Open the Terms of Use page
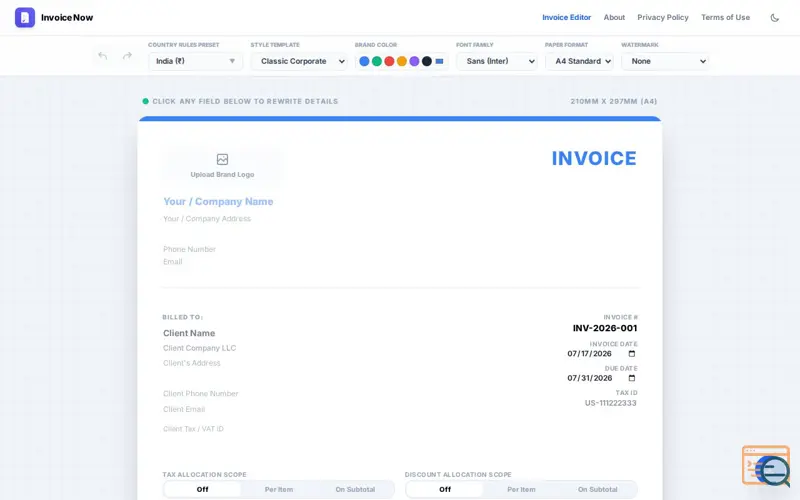 tap(726, 17)
